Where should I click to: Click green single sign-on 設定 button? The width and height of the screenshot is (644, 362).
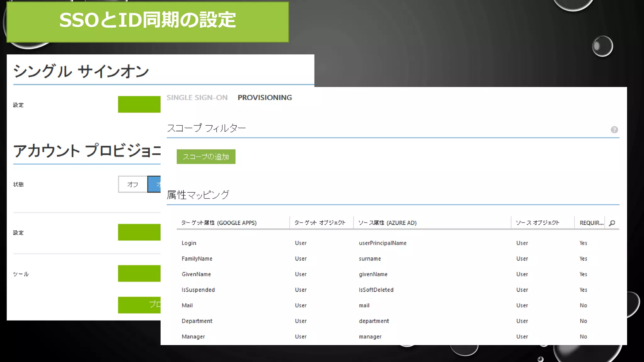coord(139,104)
